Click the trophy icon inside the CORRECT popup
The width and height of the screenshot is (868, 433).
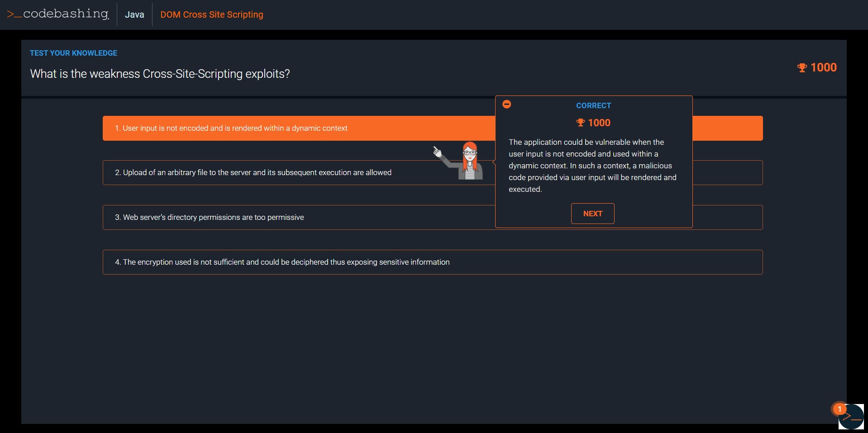[582, 123]
